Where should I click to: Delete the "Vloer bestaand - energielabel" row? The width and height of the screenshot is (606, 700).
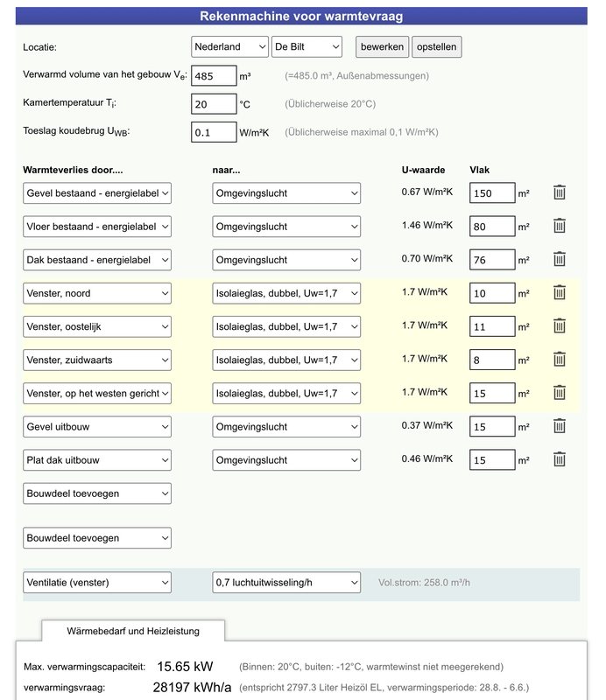560,226
